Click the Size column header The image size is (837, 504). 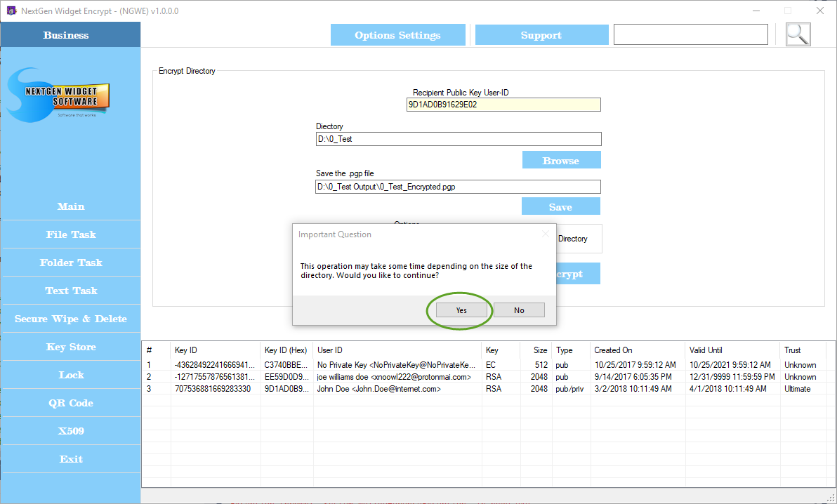tap(536, 350)
